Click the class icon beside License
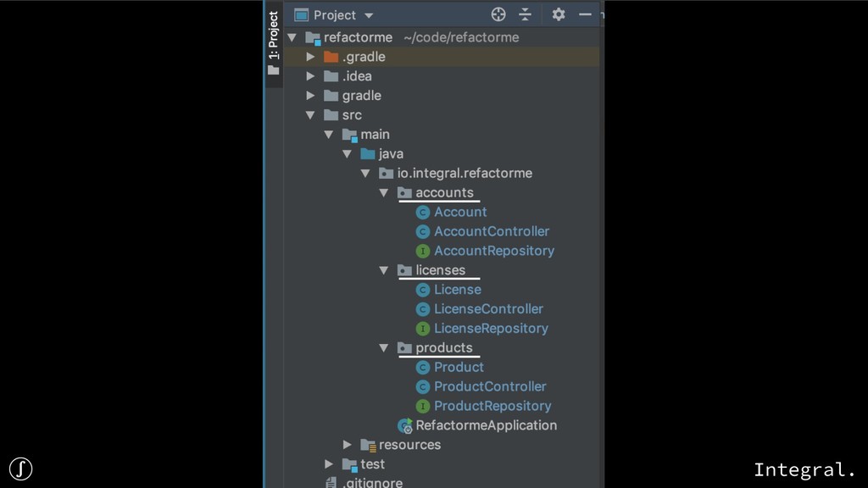868x488 pixels. [423, 290]
